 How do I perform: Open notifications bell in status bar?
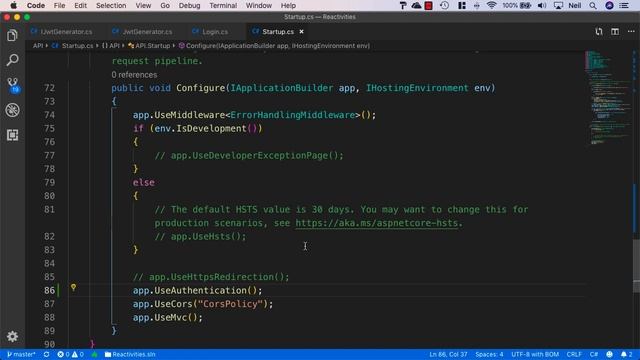627,354
